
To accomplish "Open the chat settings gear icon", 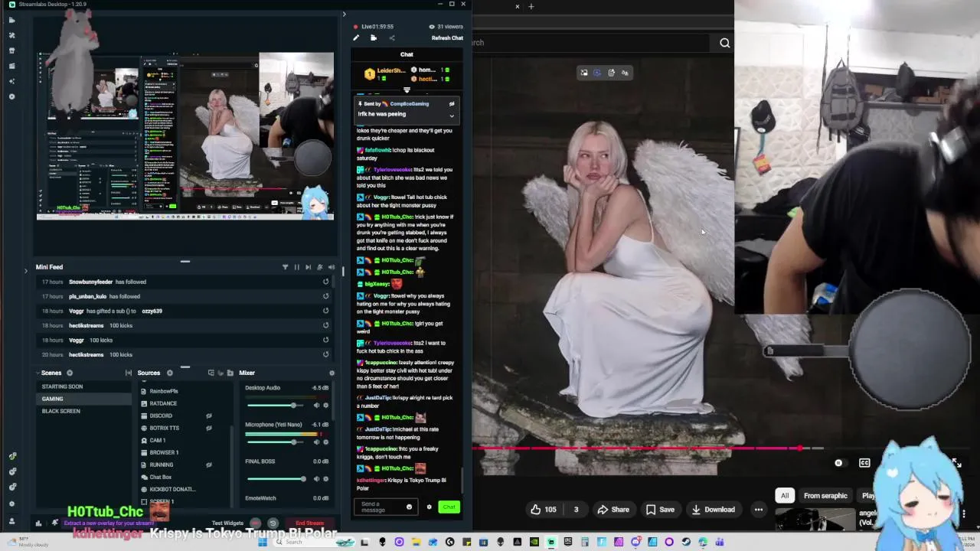I will 429,507.
